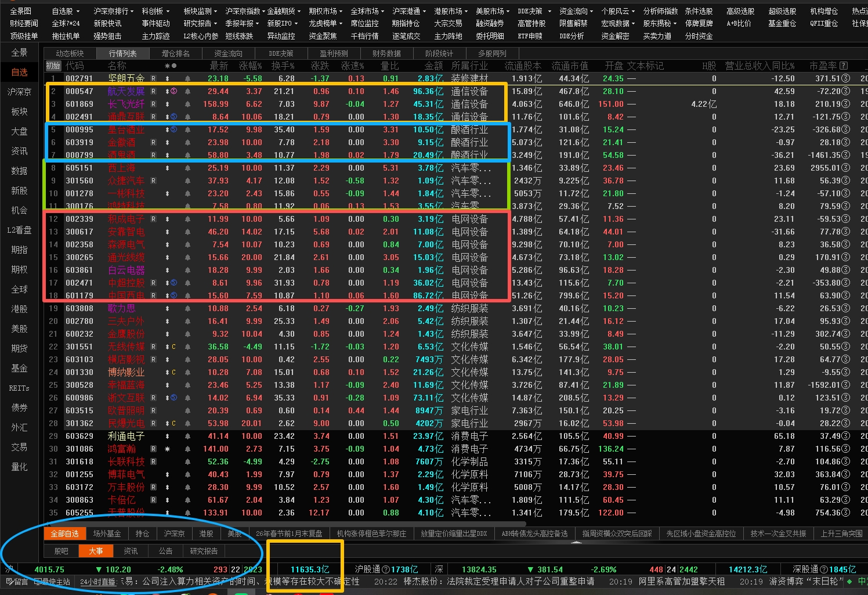Image resolution: width=868 pixels, height=595 pixels.
Task: Click the bell alert icon for 坚朗五金
Action: (x=187, y=78)
